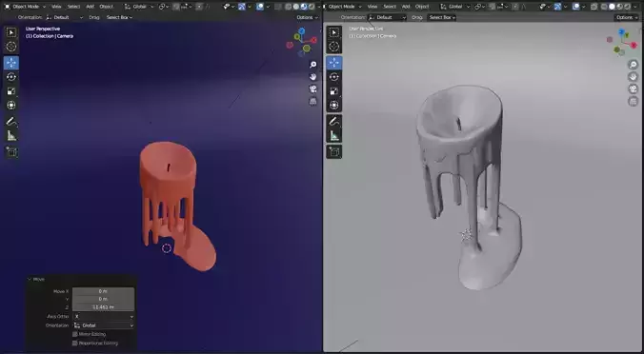This screenshot has height=354, width=644.
Task: Select the Measure tool in left viewport toolbar
Action: click(11, 135)
